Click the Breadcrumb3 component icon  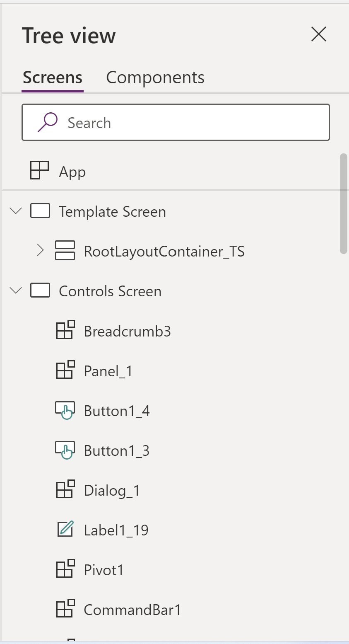65,330
